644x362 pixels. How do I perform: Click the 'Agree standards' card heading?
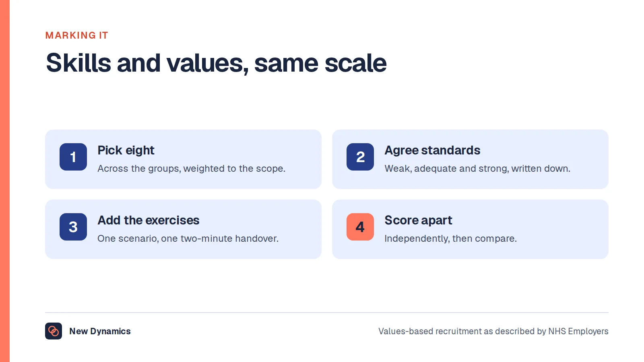pyautogui.click(x=432, y=150)
